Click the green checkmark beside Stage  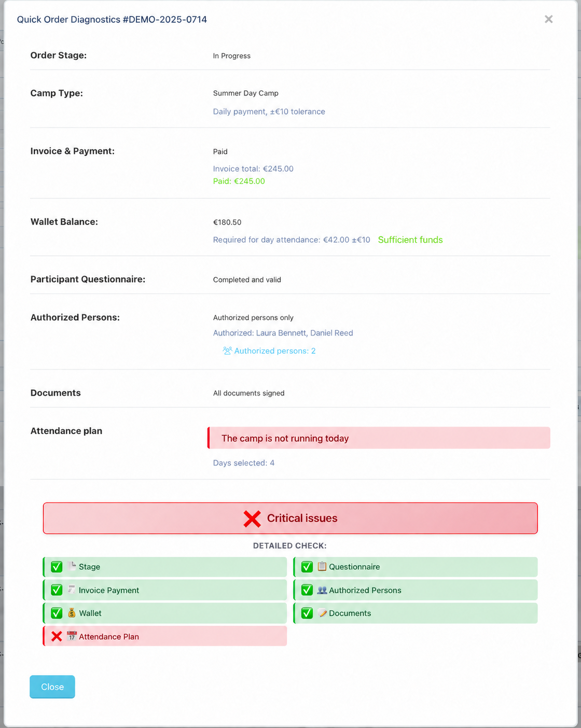(x=57, y=567)
